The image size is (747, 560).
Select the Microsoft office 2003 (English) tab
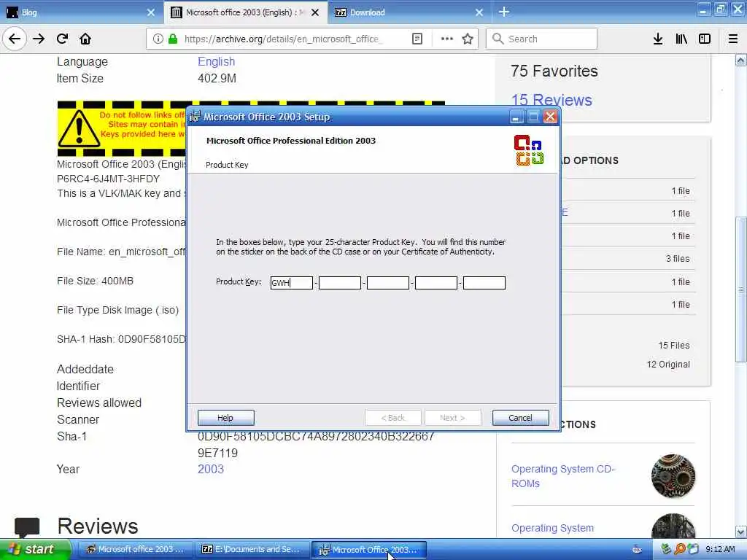click(x=245, y=12)
